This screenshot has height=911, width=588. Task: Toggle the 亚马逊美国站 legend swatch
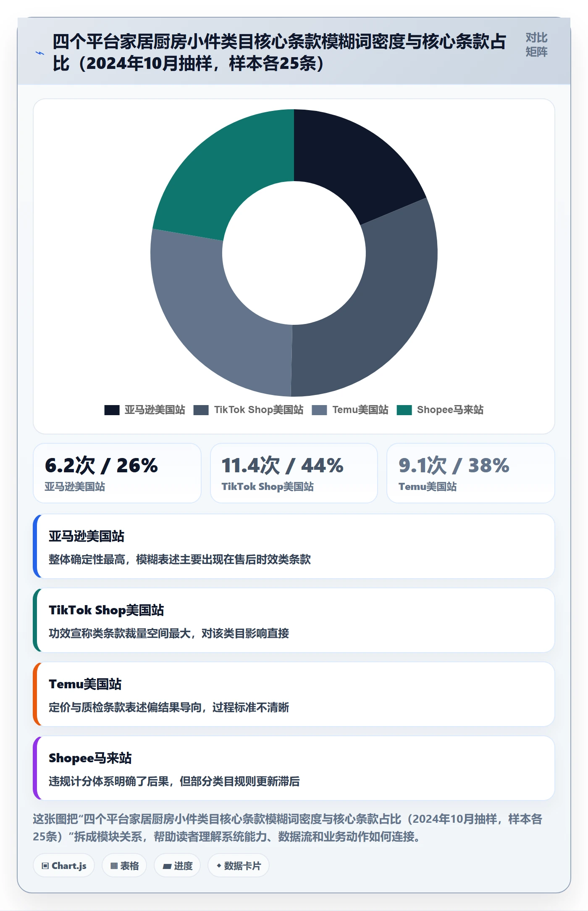(112, 410)
